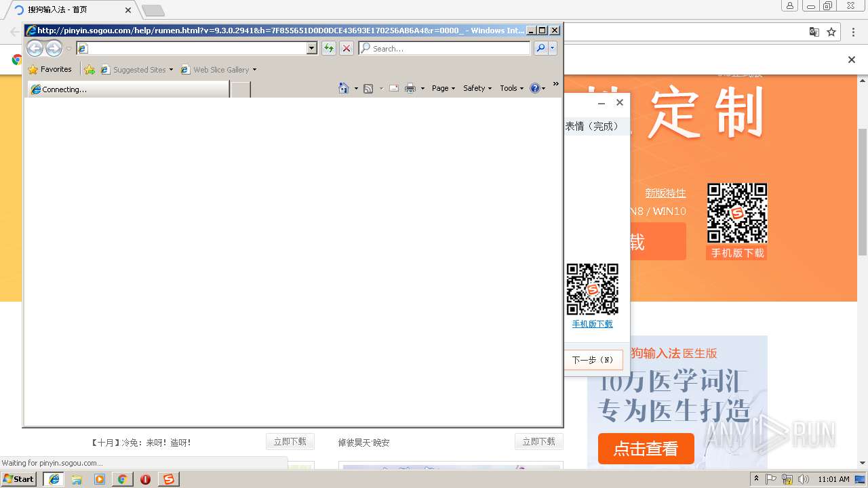This screenshot has width=868, height=488.
Task: Click the Show desktop tray icon
Action: 861,479
